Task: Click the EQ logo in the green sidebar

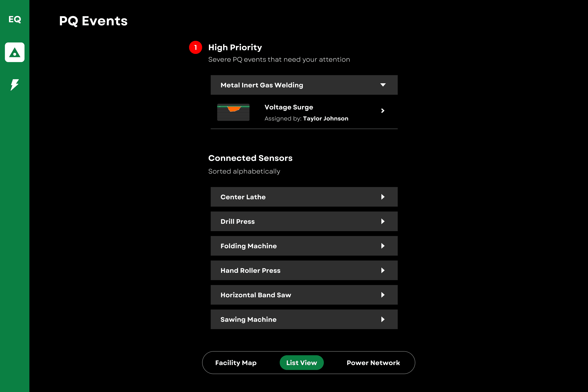Action: pyautogui.click(x=14, y=20)
